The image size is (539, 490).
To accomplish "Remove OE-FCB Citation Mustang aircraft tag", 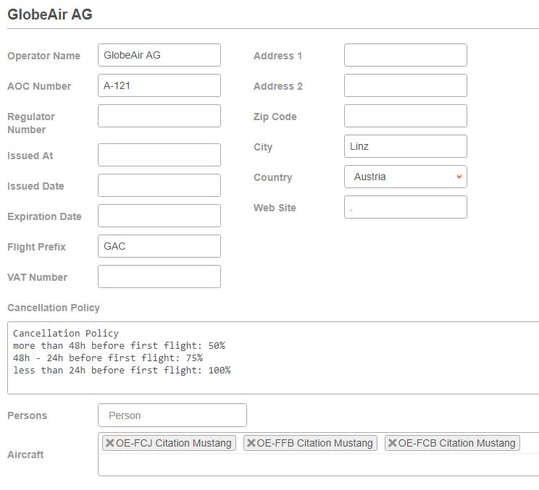I will [392, 443].
